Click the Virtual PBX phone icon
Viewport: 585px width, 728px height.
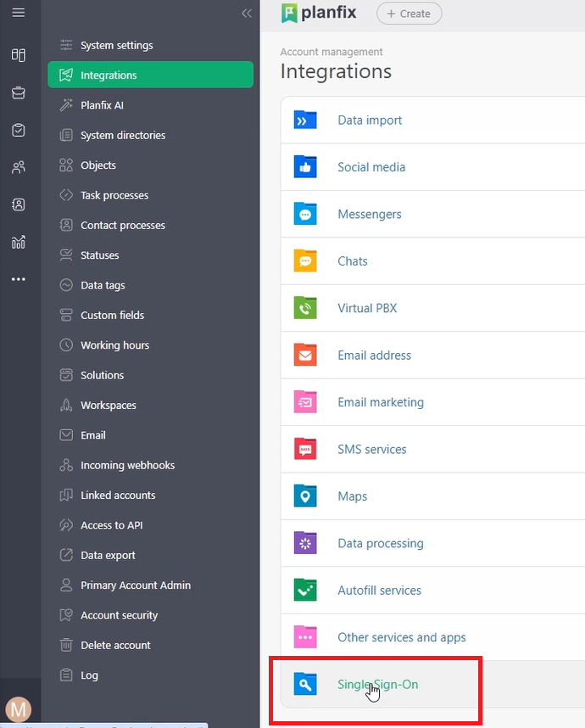305,308
